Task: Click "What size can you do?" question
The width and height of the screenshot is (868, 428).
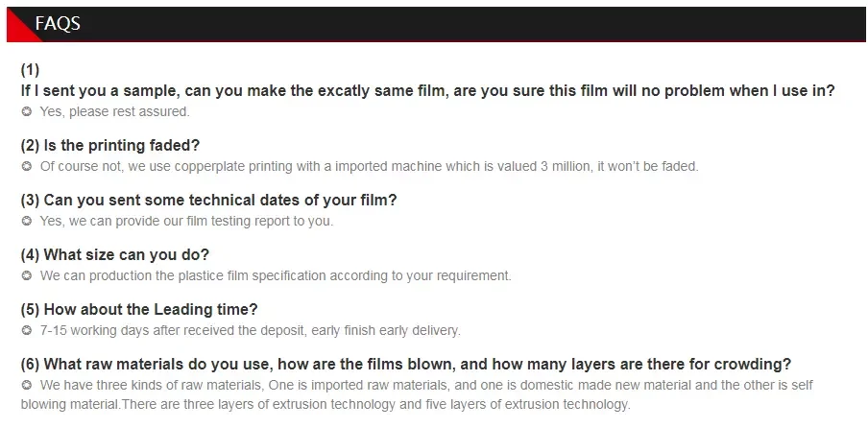Action: (x=115, y=255)
